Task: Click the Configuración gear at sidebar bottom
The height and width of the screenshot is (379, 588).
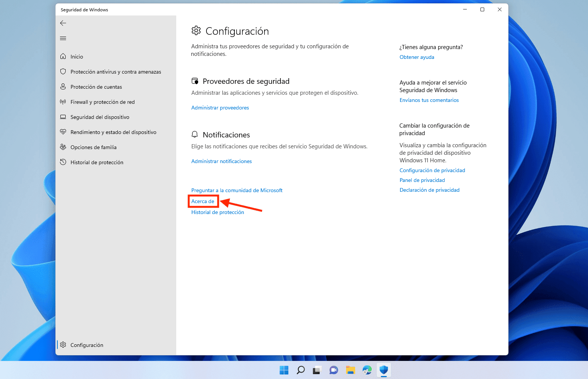Action: click(63, 345)
